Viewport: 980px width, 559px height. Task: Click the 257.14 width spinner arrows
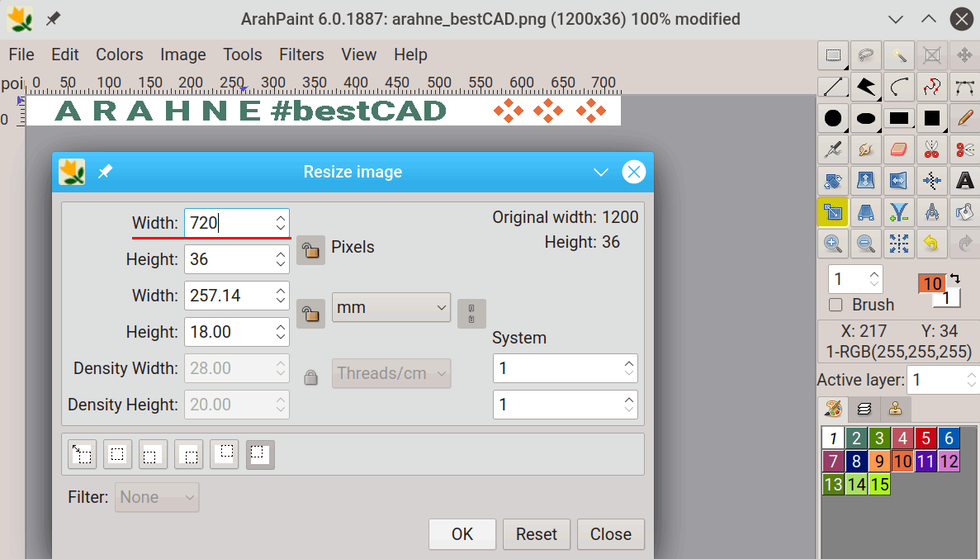(x=281, y=296)
